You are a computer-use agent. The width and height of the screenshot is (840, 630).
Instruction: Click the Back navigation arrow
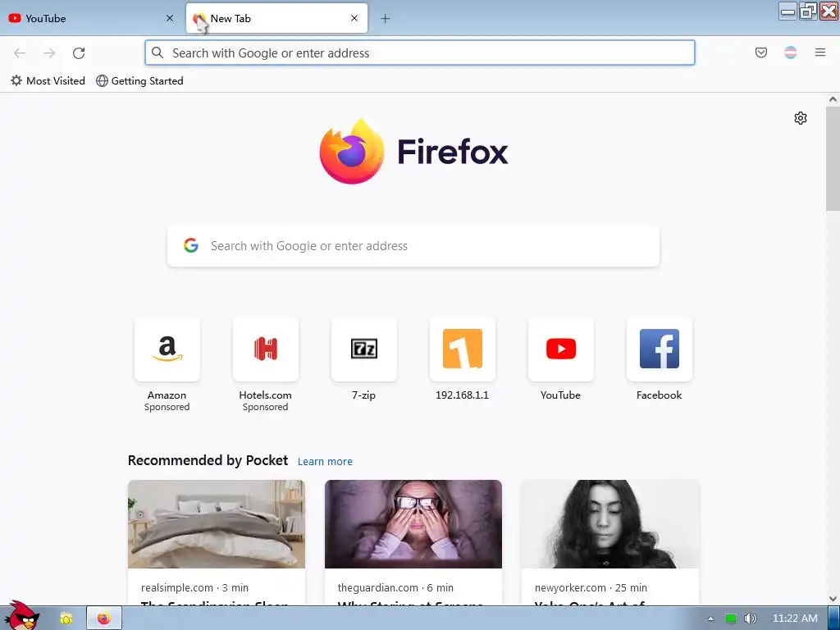pos(20,53)
